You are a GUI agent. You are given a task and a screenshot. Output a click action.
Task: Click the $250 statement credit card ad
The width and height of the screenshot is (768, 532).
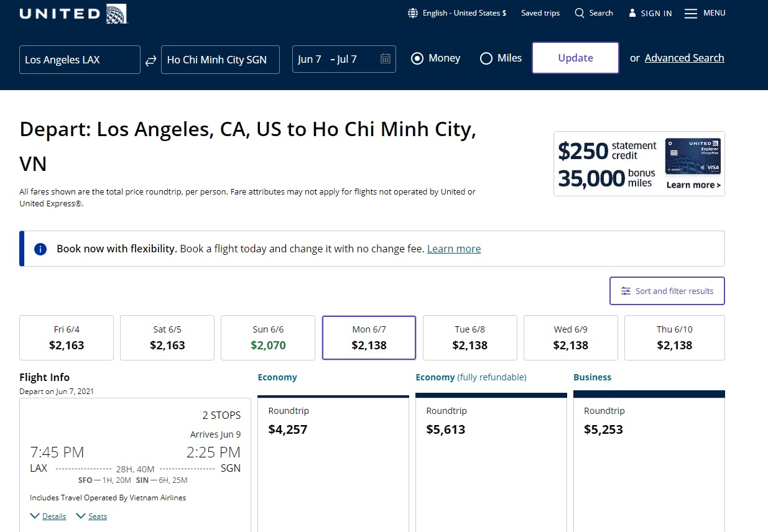639,164
